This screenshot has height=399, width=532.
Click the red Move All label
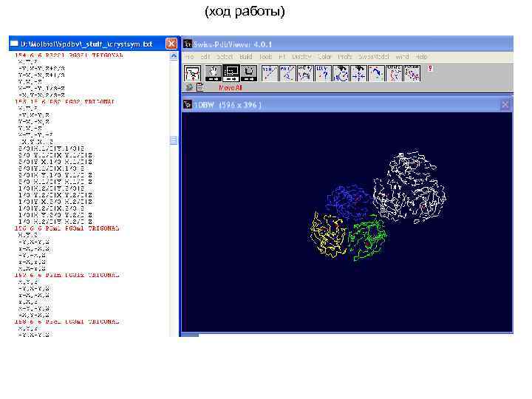(x=231, y=88)
